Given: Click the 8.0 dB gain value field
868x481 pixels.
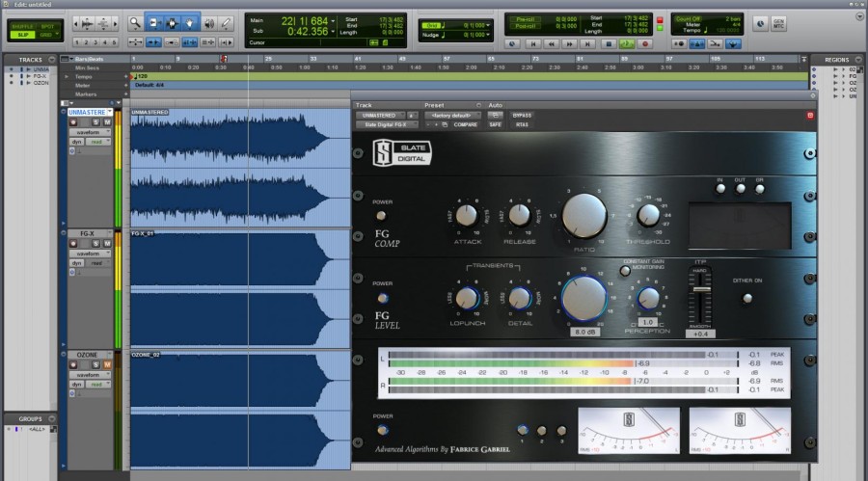Looking at the screenshot, I should click(x=584, y=333).
